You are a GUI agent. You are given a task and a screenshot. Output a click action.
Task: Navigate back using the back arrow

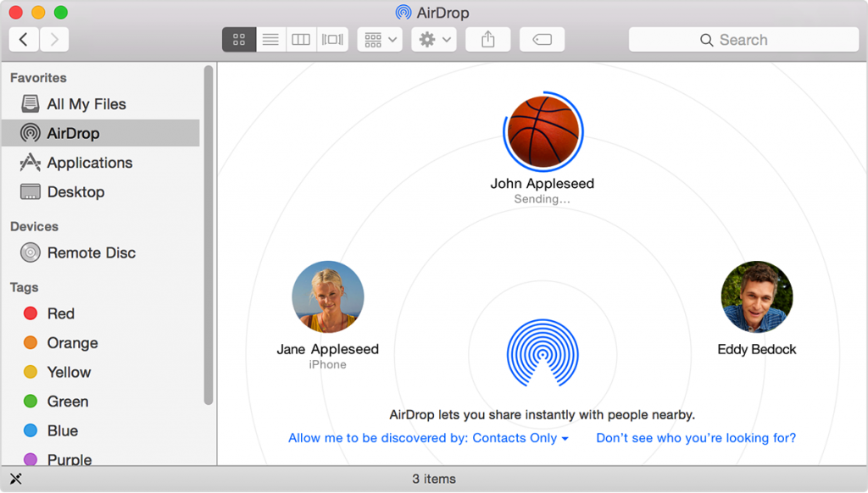pyautogui.click(x=23, y=39)
